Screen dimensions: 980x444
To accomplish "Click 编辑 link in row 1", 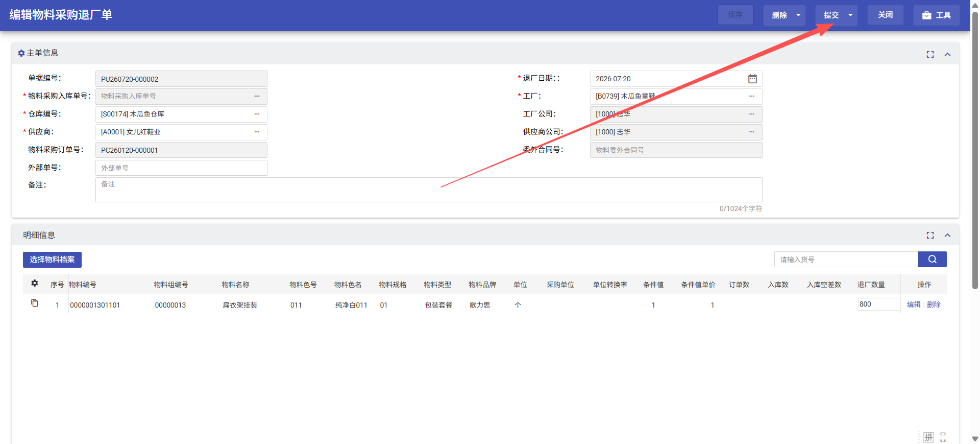I will click(x=914, y=305).
